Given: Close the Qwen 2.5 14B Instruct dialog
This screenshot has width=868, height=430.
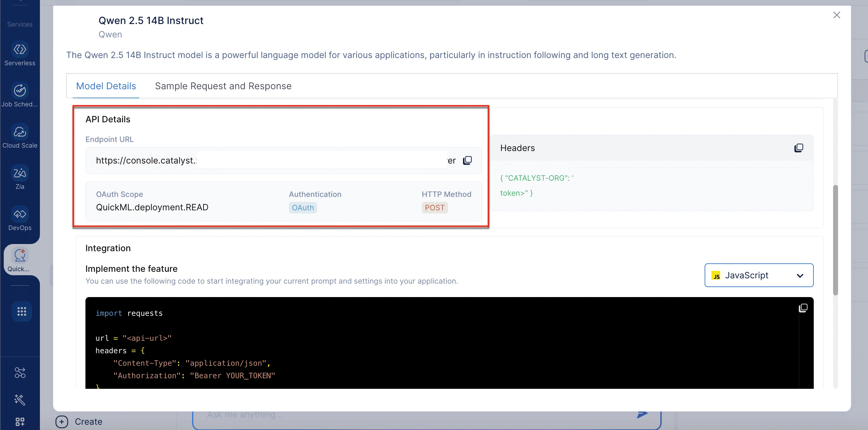Looking at the screenshot, I should (836, 15).
